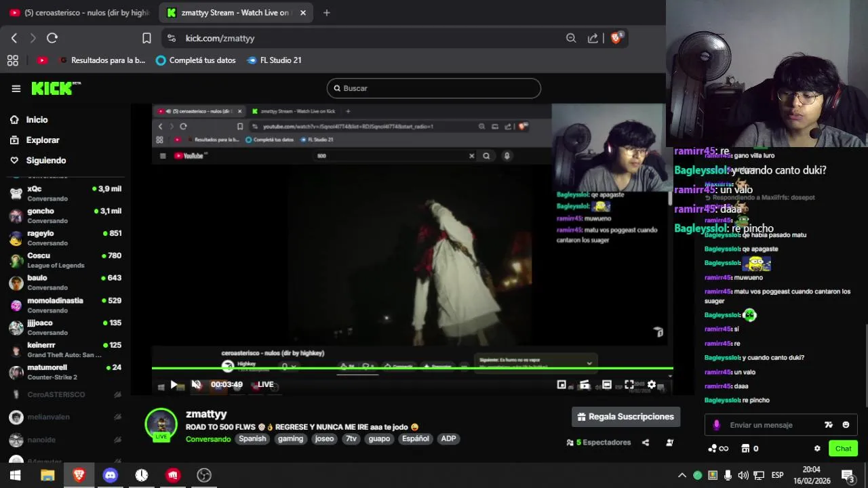This screenshot has height=488, width=868.
Task: Go back in browser
Action: pyautogui.click(x=14, y=39)
